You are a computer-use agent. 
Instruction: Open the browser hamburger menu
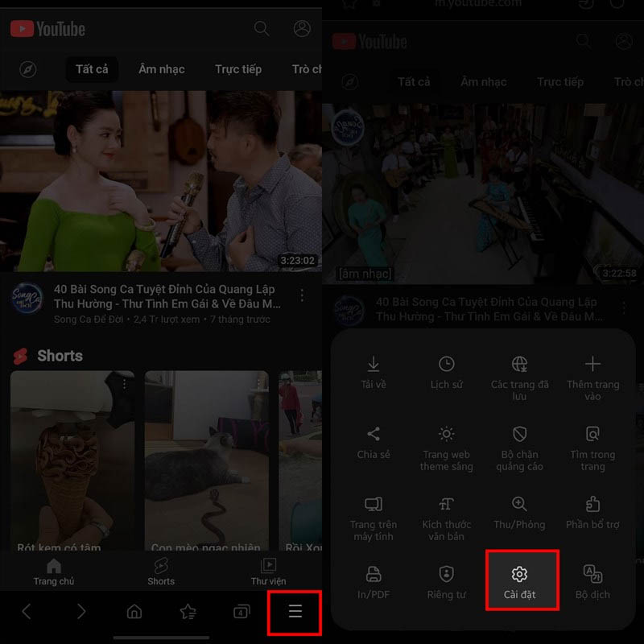click(295, 613)
